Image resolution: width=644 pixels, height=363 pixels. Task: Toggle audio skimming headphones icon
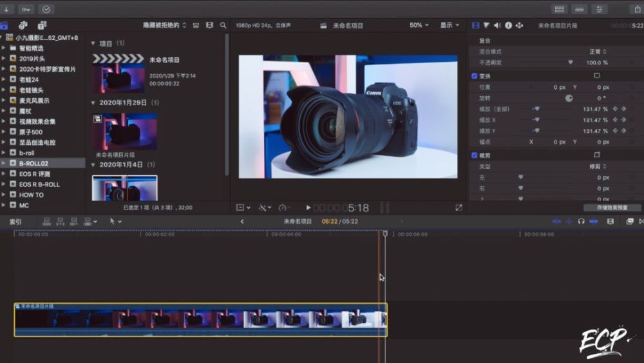tap(581, 221)
